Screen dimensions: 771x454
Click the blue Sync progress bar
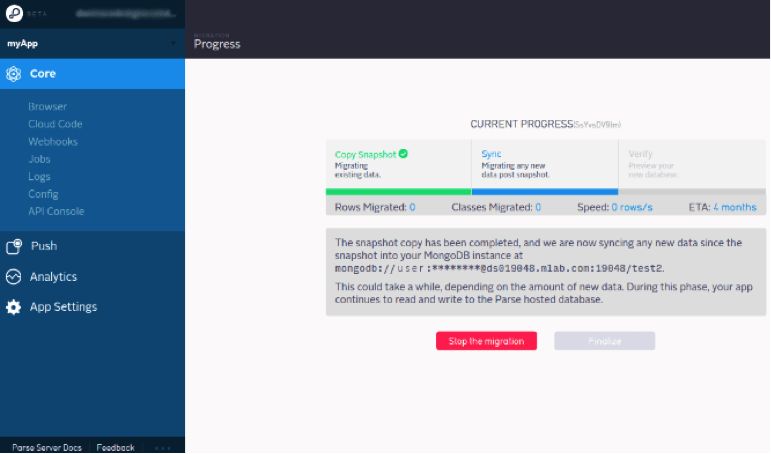(545, 192)
